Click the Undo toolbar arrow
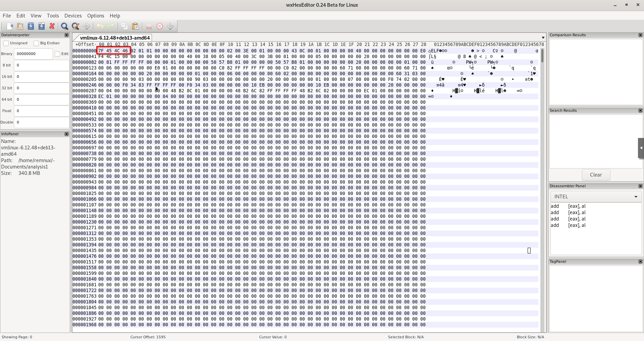This screenshot has width=644, height=341. click(x=100, y=26)
